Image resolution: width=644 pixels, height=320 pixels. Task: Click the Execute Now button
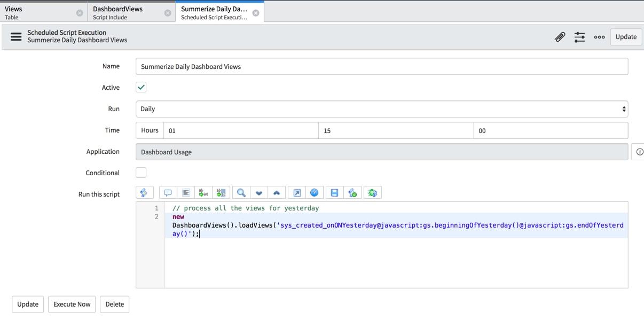click(x=72, y=304)
